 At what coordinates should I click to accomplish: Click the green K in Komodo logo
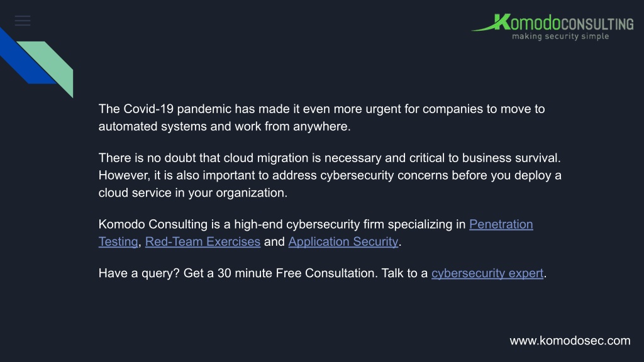point(502,22)
